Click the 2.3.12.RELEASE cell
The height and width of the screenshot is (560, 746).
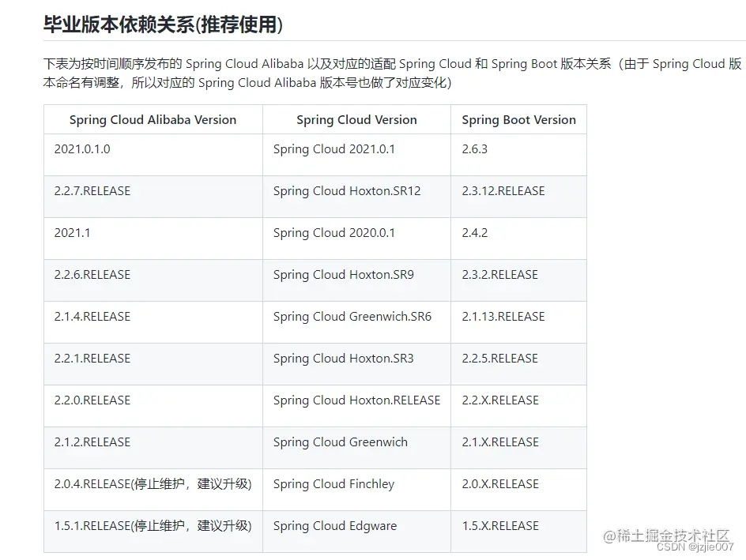[518, 197]
